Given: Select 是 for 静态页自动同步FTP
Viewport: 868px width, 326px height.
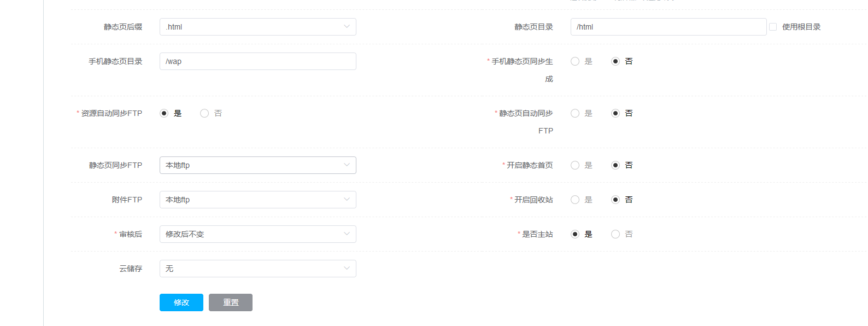Looking at the screenshot, I should click(575, 113).
